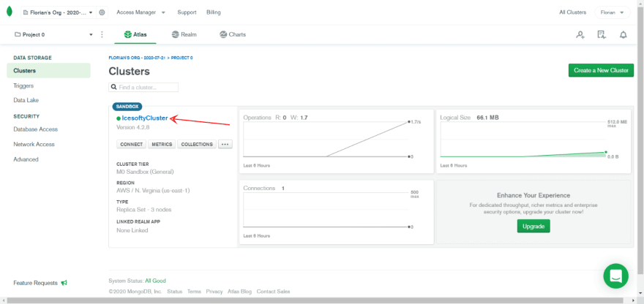Click the Version 4.2.8 text

click(132, 127)
